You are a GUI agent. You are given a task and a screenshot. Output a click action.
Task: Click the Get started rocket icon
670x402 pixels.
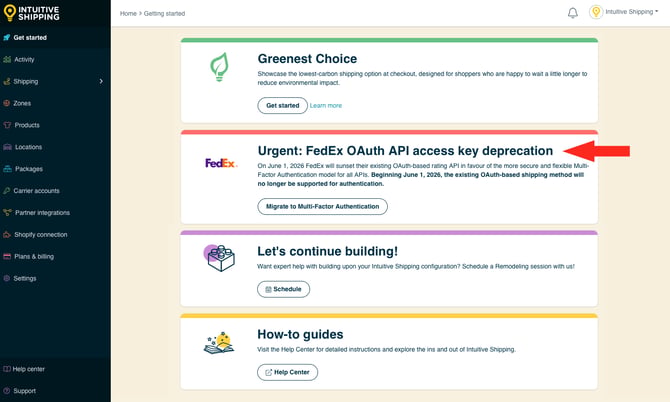click(6, 38)
